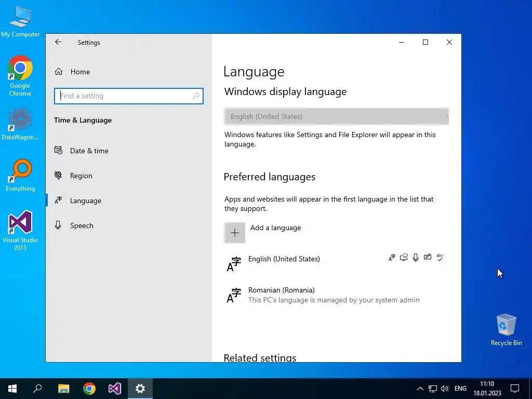Click the Speech microphone icon in sidebar
Screen dimensions: 532x399
[58, 225]
